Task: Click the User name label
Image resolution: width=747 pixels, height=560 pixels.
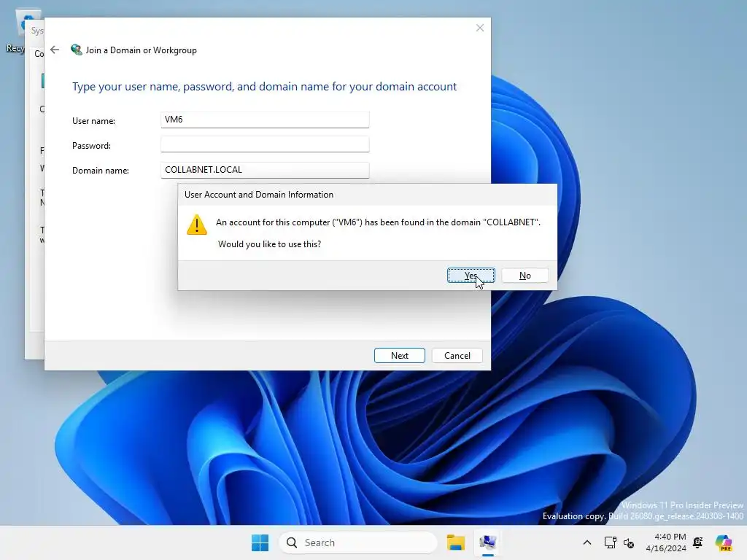Action: click(x=94, y=121)
